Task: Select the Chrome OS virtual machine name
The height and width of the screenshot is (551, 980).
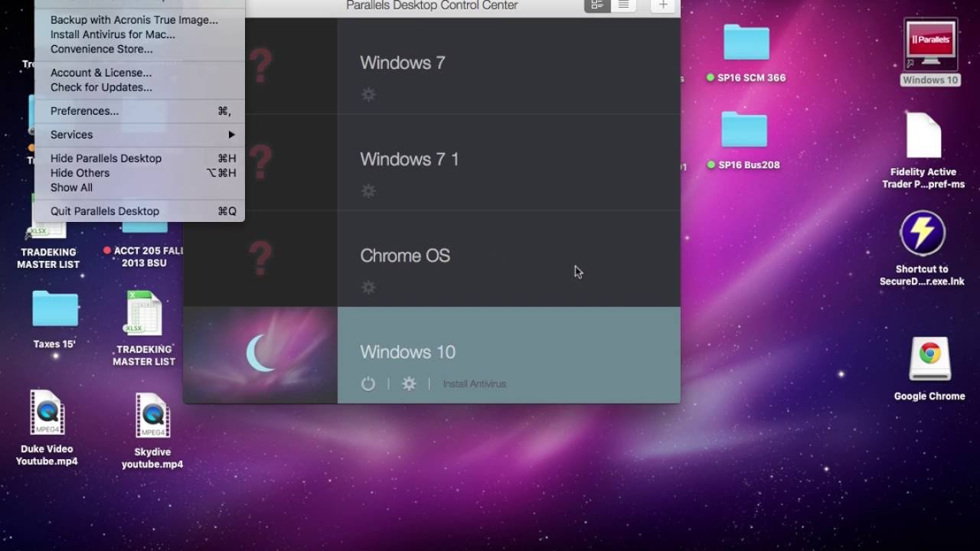Action: point(405,256)
